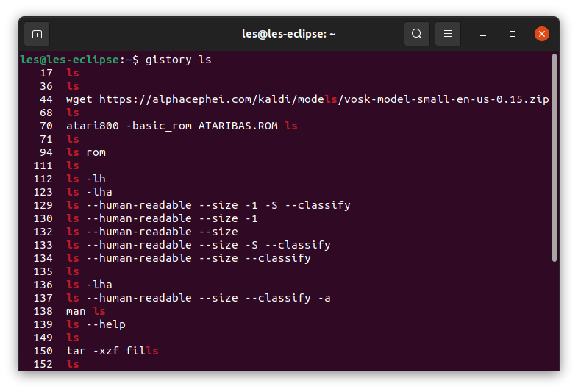The image size is (578, 392).
Task: Click the search magnifier icon
Action: (x=417, y=34)
